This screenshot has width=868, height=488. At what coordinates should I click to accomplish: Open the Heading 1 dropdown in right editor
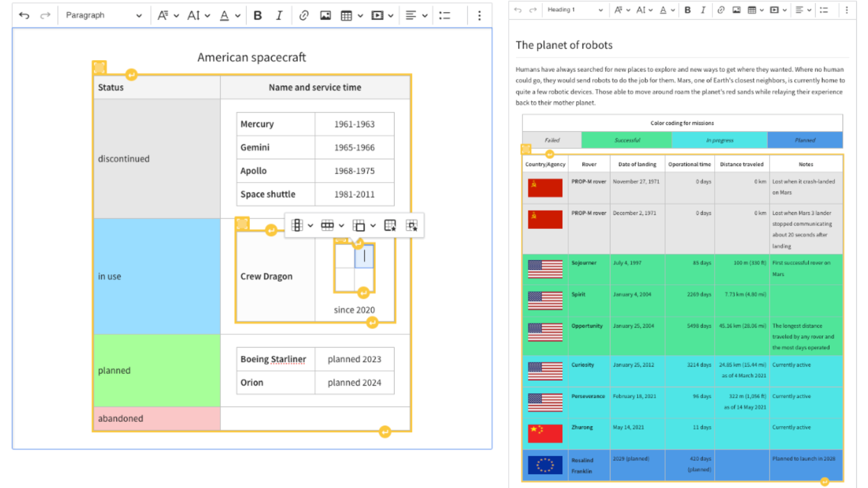(x=575, y=10)
